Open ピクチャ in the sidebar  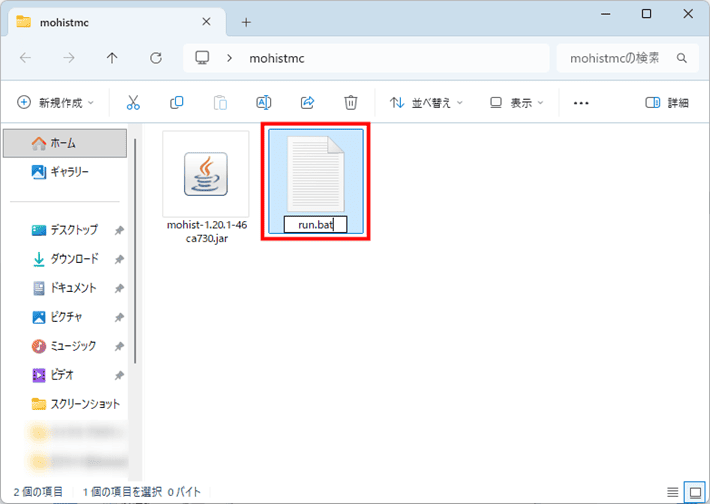point(58,317)
